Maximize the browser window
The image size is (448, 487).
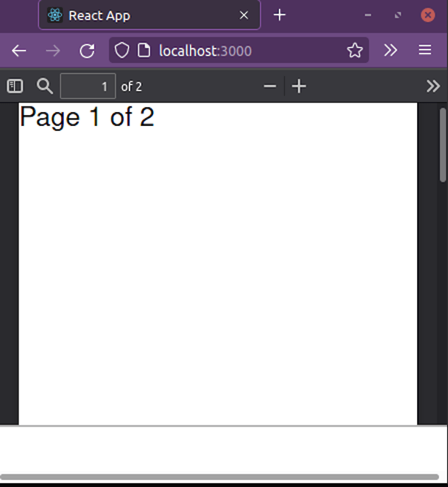(x=398, y=15)
